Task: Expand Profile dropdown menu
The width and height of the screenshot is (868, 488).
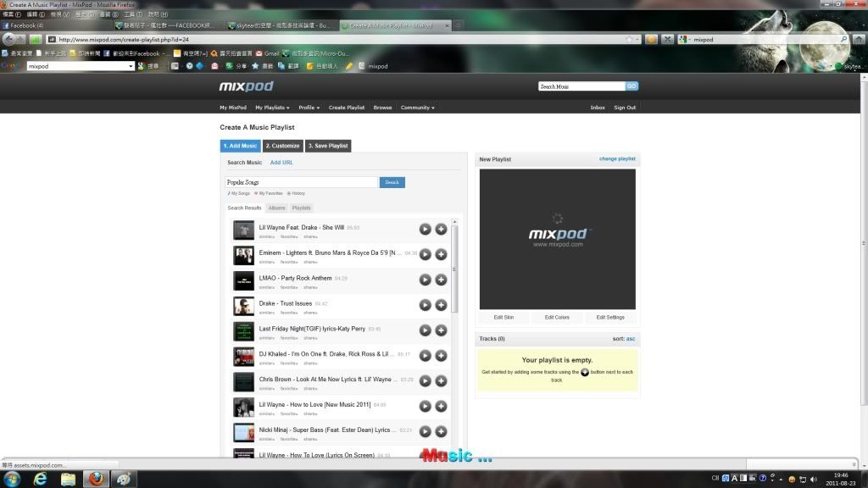Action: [309, 108]
